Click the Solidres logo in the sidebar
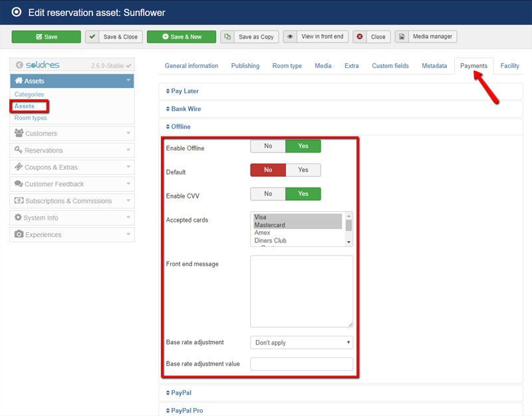 [x=42, y=64]
